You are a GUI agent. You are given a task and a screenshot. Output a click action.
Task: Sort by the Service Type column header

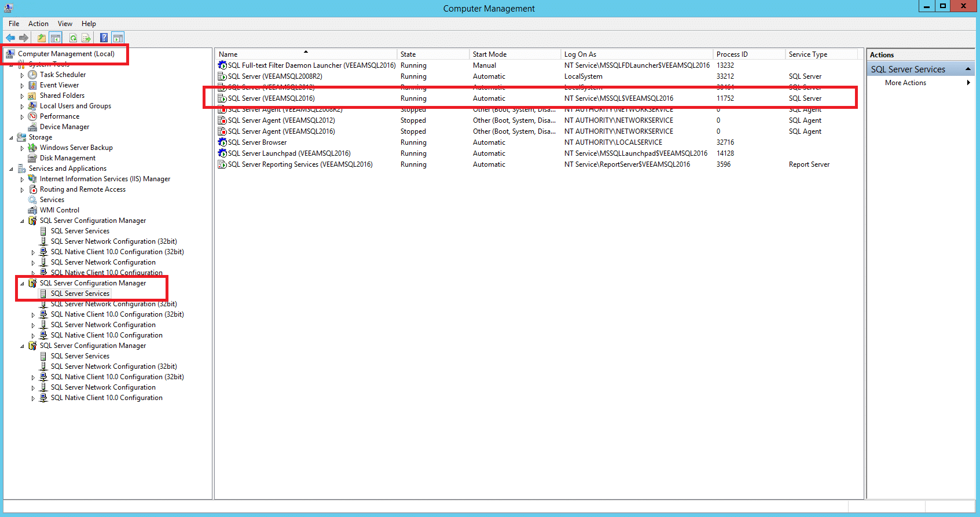pos(821,54)
